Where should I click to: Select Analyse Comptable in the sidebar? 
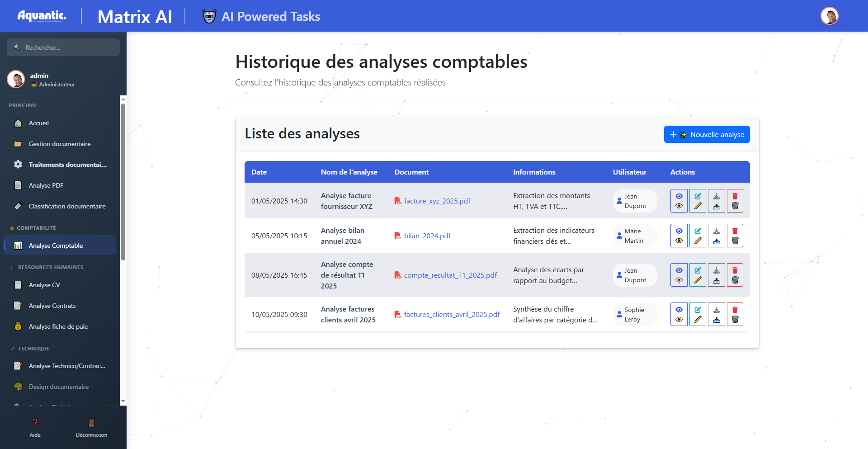click(x=56, y=246)
